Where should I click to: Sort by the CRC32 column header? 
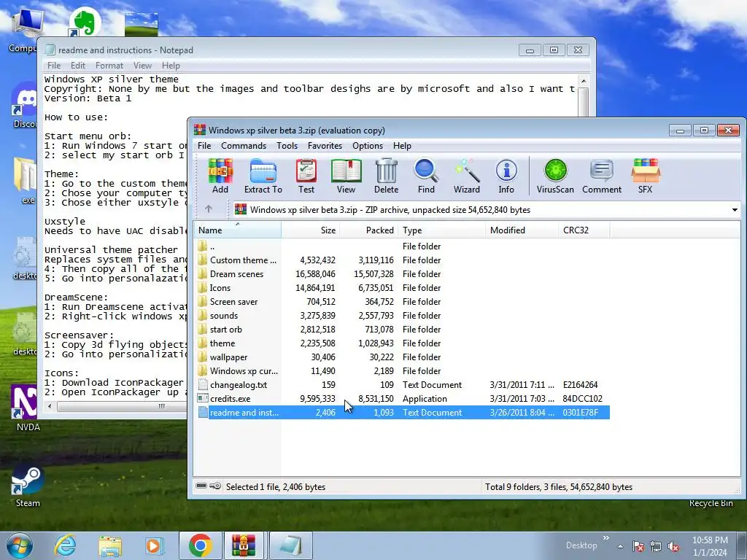pos(584,230)
